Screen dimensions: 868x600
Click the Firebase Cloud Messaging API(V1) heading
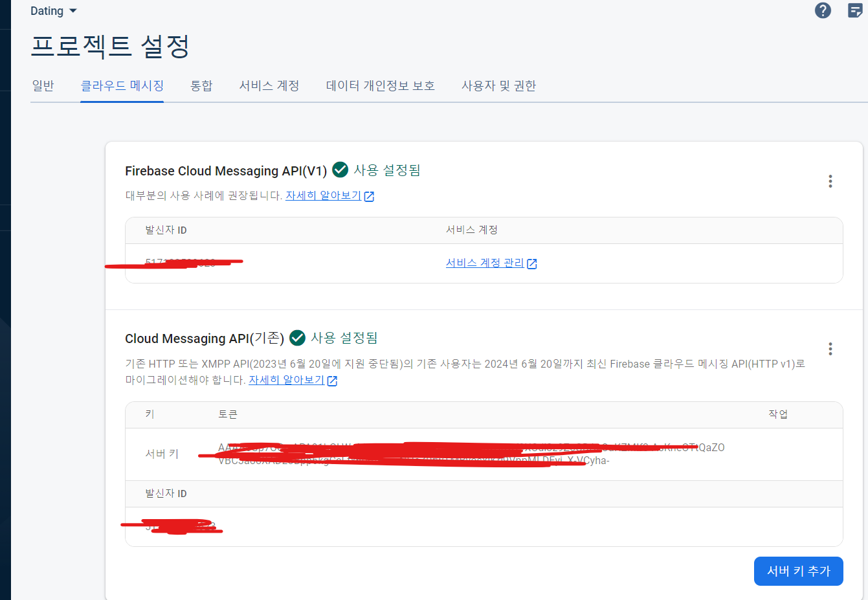point(226,171)
